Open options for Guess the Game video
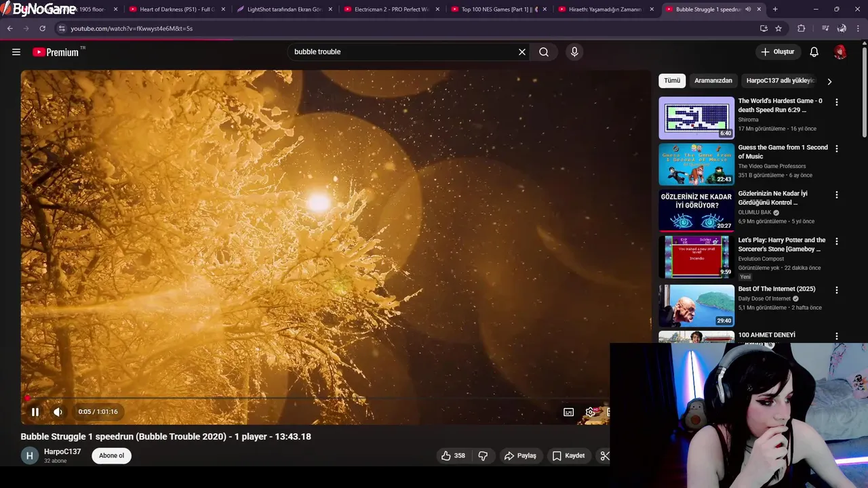 pyautogui.click(x=836, y=148)
